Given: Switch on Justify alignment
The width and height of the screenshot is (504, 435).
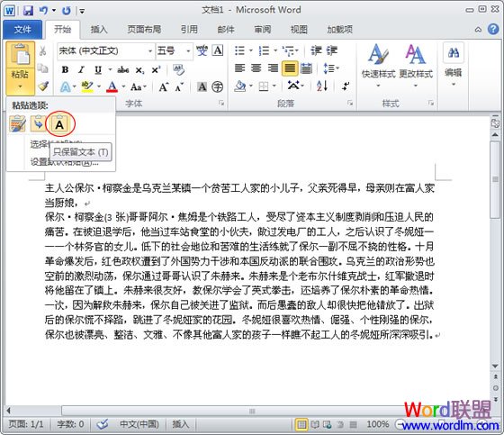Looking at the screenshot, I should pyautogui.click(x=290, y=68).
